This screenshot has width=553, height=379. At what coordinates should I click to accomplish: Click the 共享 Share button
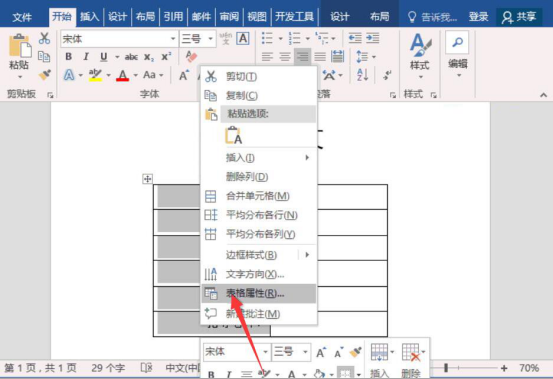pos(519,17)
